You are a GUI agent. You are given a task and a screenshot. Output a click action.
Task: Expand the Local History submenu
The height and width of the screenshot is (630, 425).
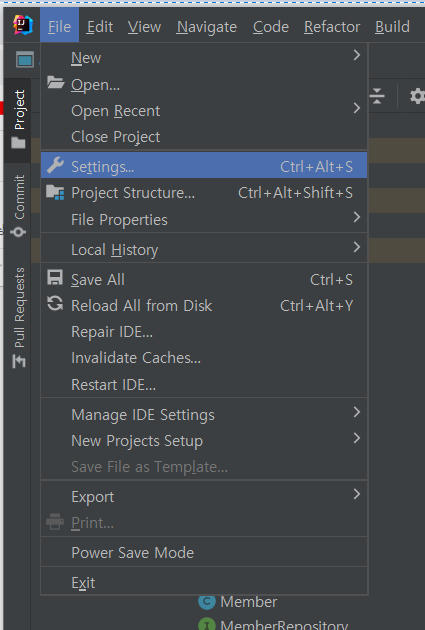click(x=204, y=250)
